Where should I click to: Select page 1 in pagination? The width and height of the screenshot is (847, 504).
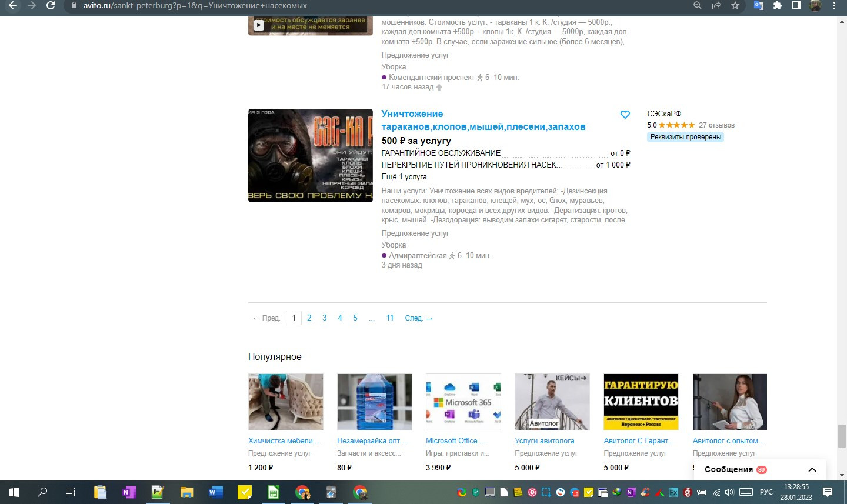[294, 318]
